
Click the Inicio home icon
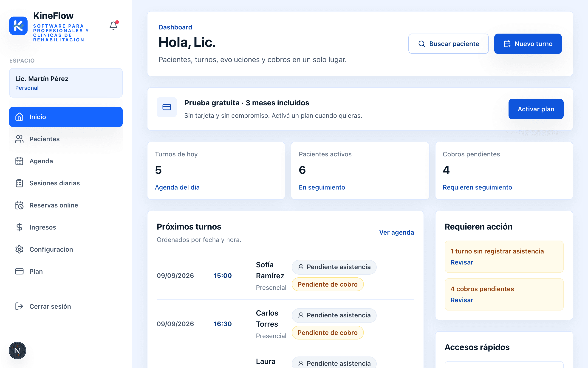pos(19,117)
